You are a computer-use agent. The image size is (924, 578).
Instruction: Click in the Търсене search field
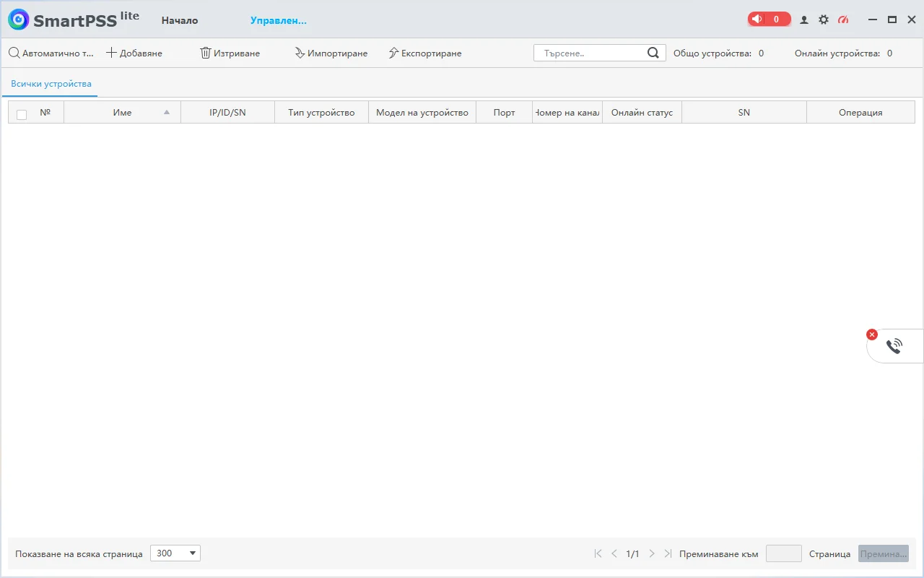pos(590,53)
